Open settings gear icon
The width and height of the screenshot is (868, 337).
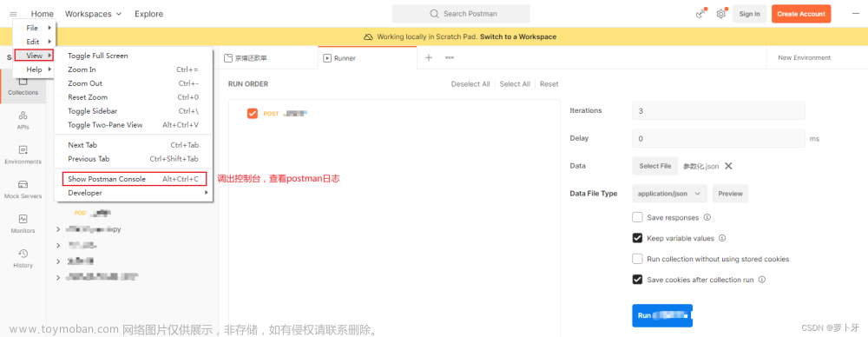[720, 14]
